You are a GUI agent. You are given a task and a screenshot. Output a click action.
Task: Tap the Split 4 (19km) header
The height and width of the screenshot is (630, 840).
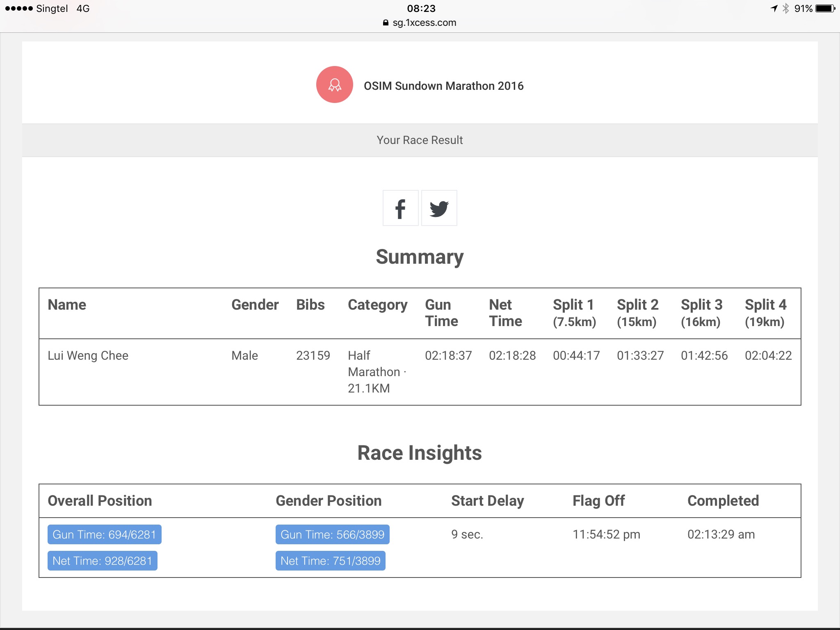pyautogui.click(x=766, y=313)
